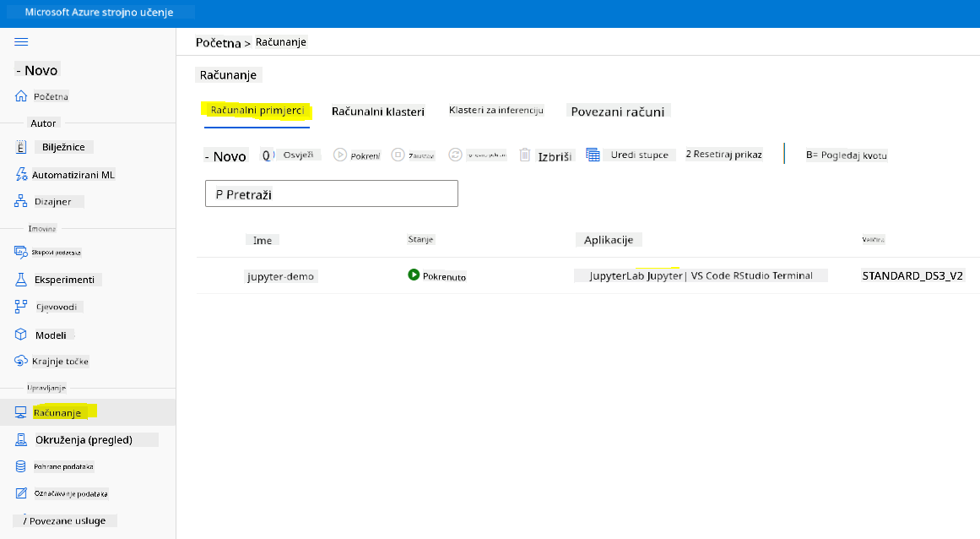Image resolution: width=980 pixels, height=539 pixels.
Task: Click Osvježi refresh button
Action: (290, 155)
